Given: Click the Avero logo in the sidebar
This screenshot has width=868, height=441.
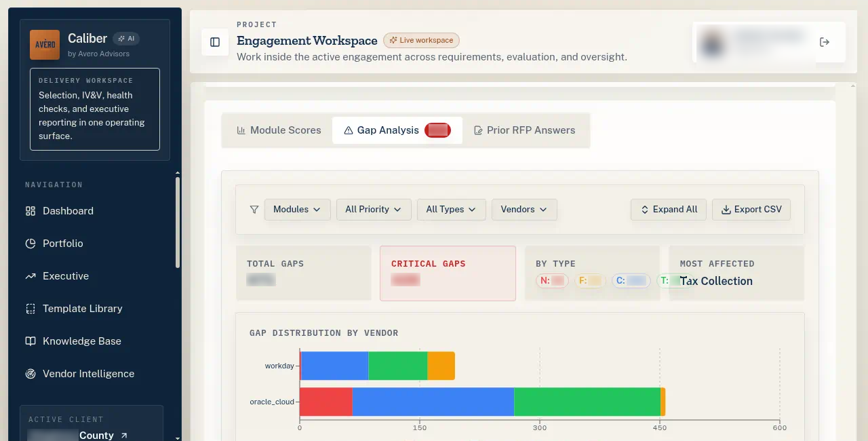Looking at the screenshot, I should pyautogui.click(x=45, y=45).
